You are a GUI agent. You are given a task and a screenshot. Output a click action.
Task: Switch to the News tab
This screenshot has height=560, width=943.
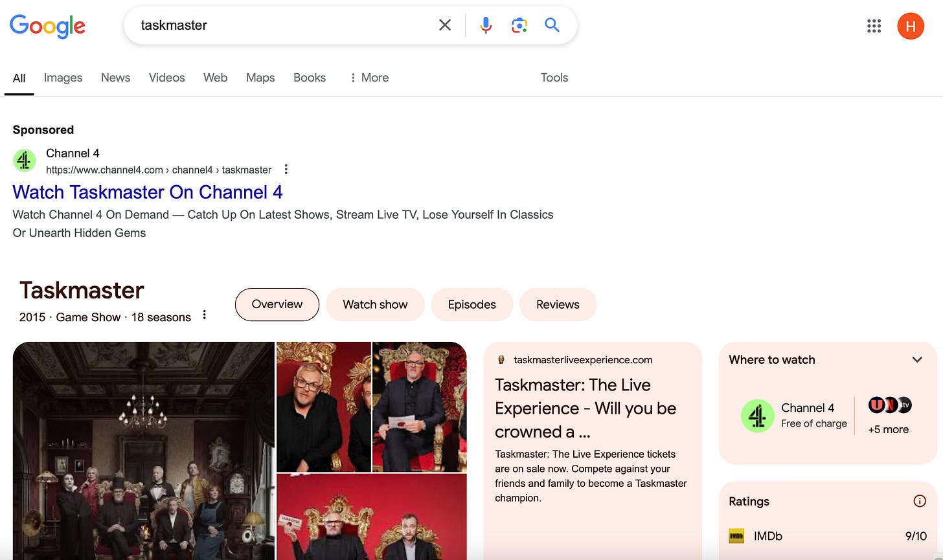point(115,78)
